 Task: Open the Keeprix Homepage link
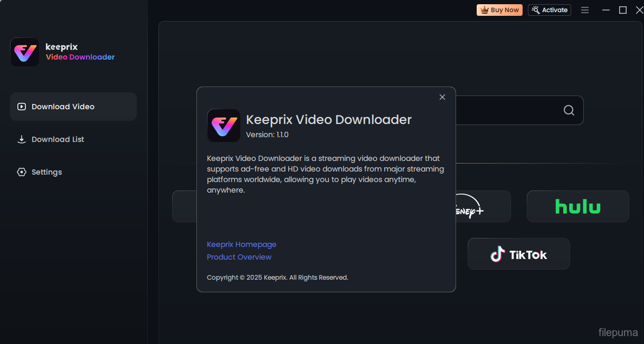(x=241, y=244)
